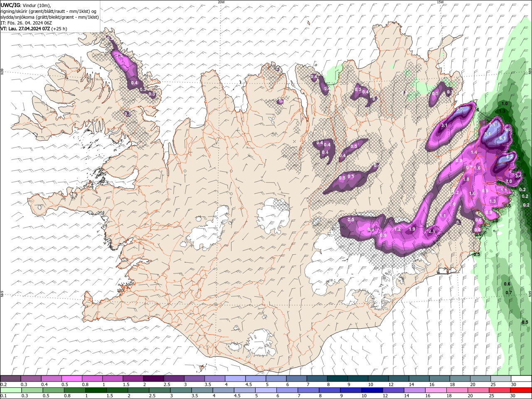Select the white 30 swatch in the top legend row

521,379
